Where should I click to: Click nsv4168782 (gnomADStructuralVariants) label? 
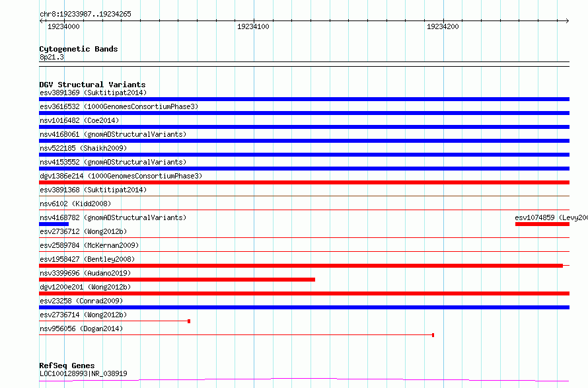(x=113, y=217)
